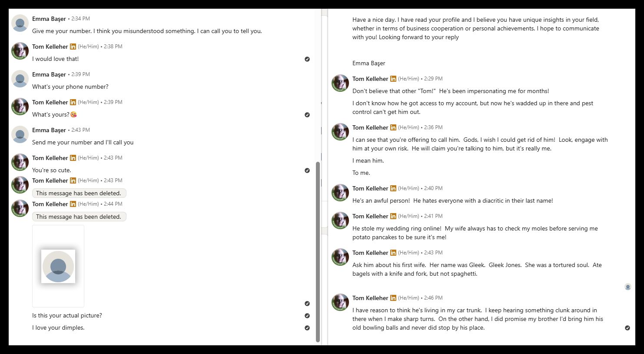
Task: Open the Tom Kelleher name link at 2:40 PM
Action: point(370,188)
